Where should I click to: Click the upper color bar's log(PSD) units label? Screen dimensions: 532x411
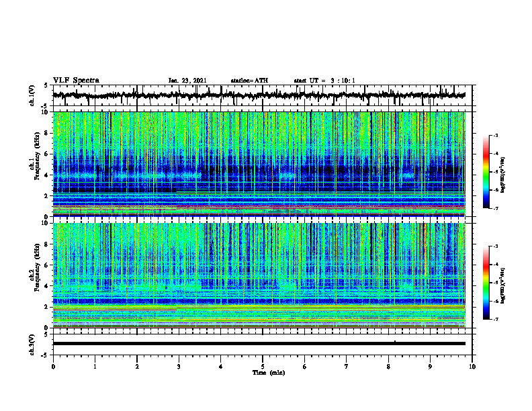pyautogui.click(x=503, y=175)
